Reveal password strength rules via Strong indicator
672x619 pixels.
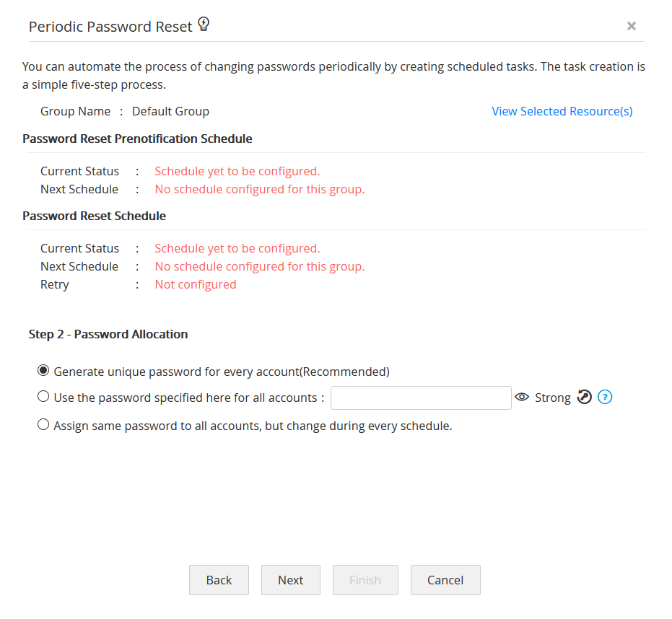pos(553,398)
